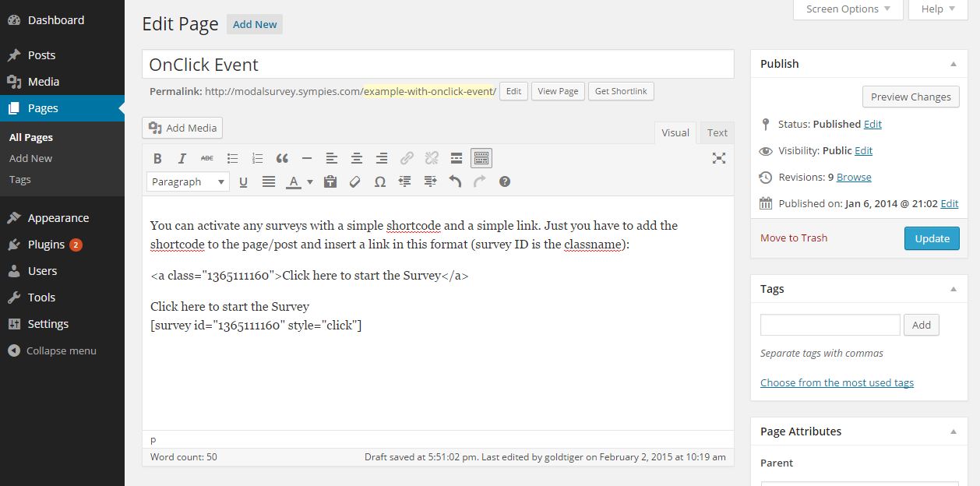Toggle bold formatting in editor toolbar

pos(157,158)
